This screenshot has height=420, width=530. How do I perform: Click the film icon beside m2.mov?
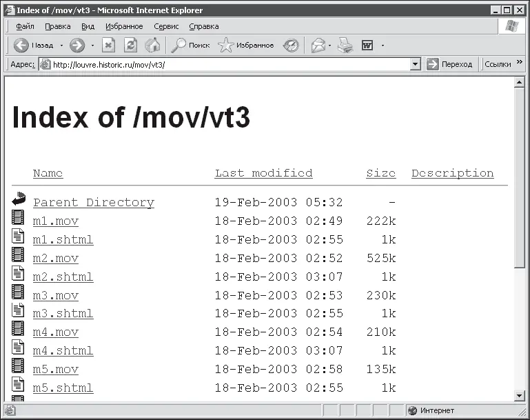[x=18, y=254]
